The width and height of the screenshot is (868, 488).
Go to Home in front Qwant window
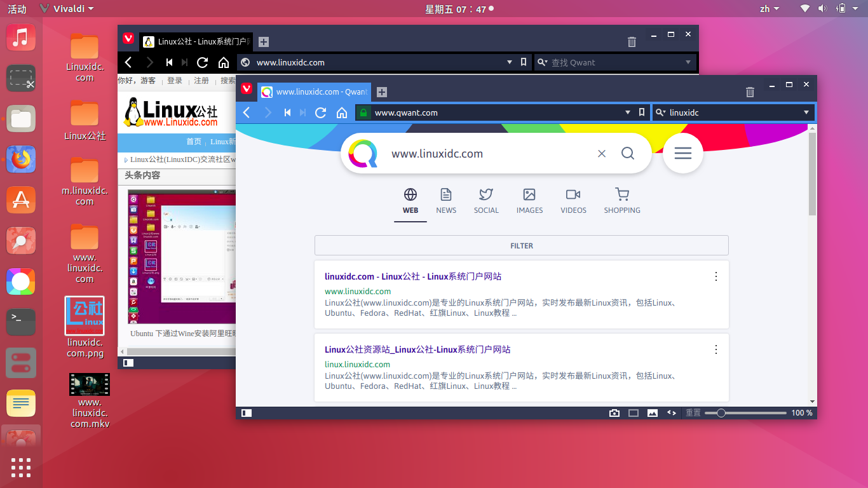(x=342, y=112)
